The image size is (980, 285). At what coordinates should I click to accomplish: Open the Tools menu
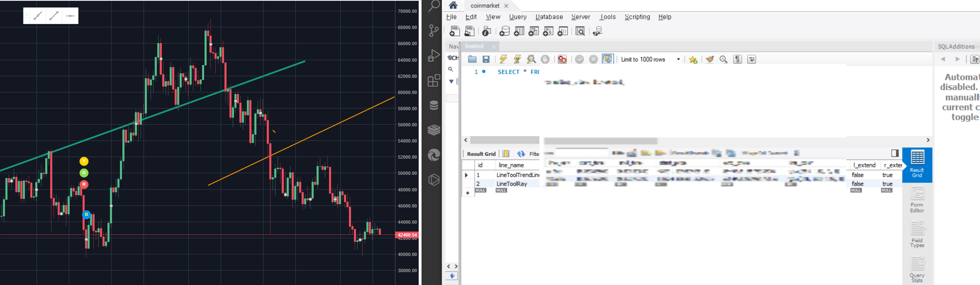607,17
